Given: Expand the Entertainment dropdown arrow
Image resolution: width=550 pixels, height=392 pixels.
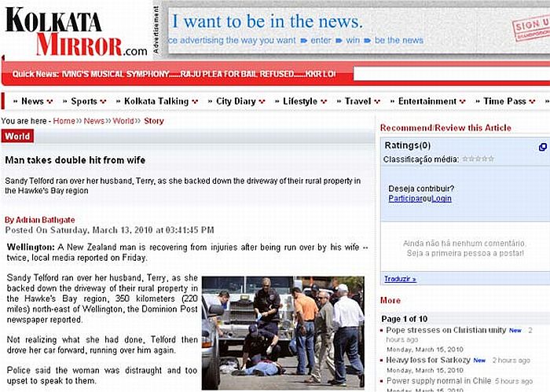Looking at the screenshot, I should [462, 101].
